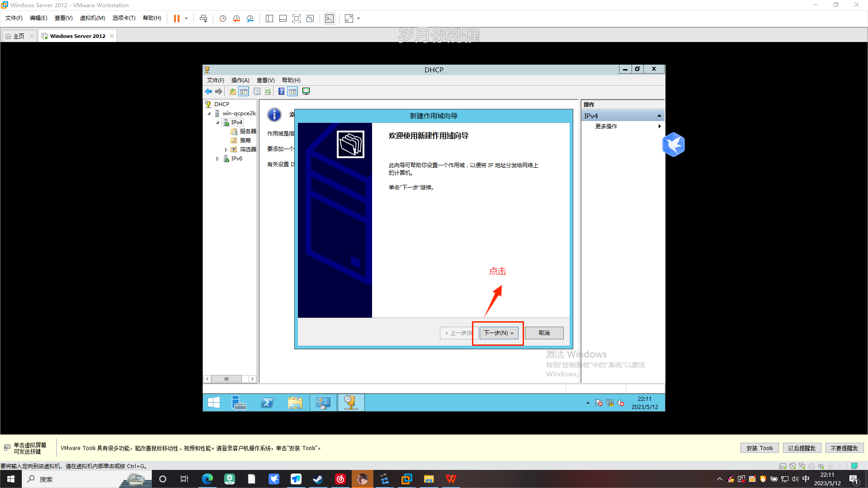
Task: Click the 下一步(N) button
Action: (x=498, y=333)
